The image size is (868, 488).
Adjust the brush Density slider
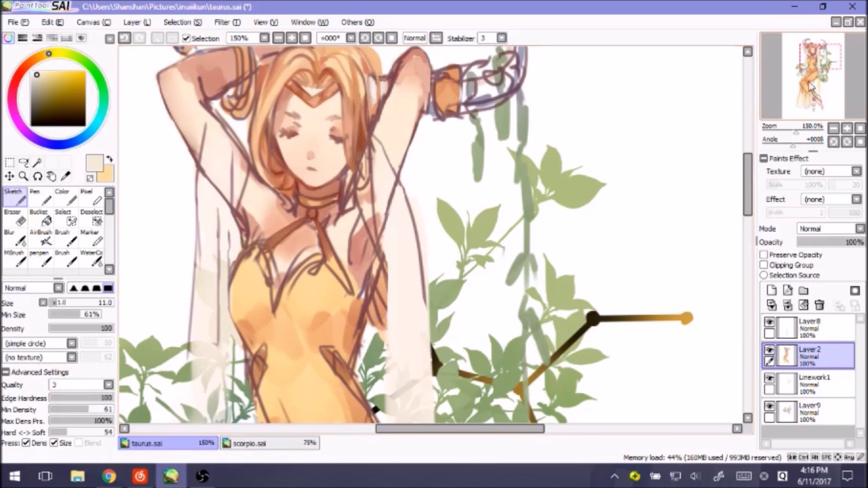tap(81, 328)
